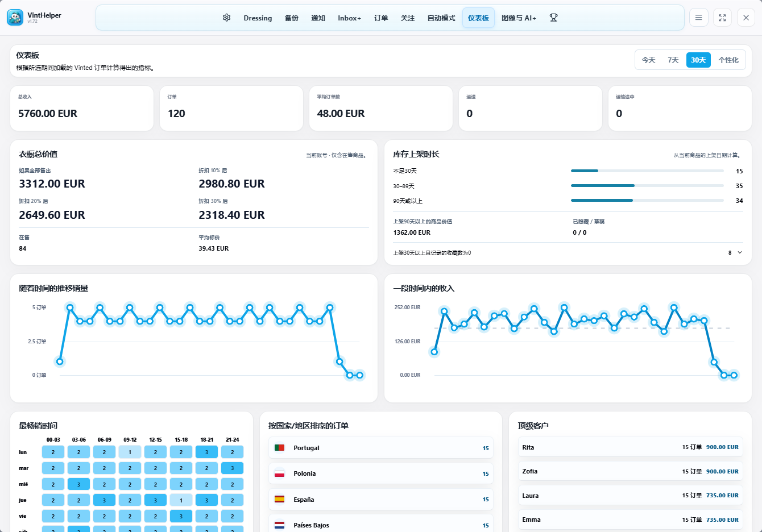Click the España flag icon
Screen dimensions: 762x532
279,500
